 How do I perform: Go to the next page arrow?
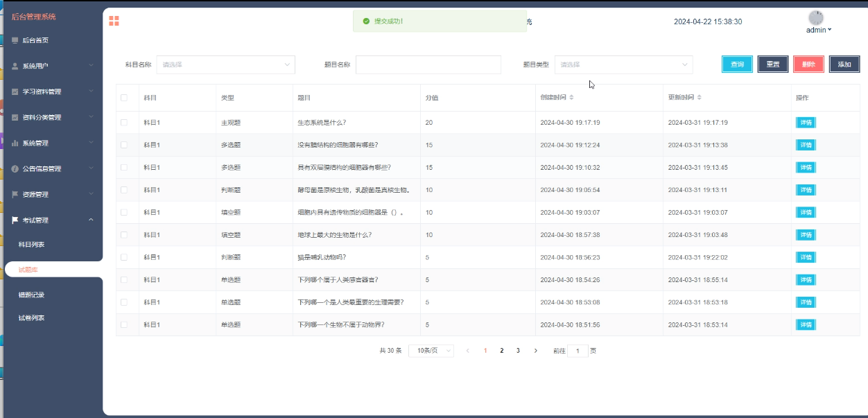[x=535, y=351]
